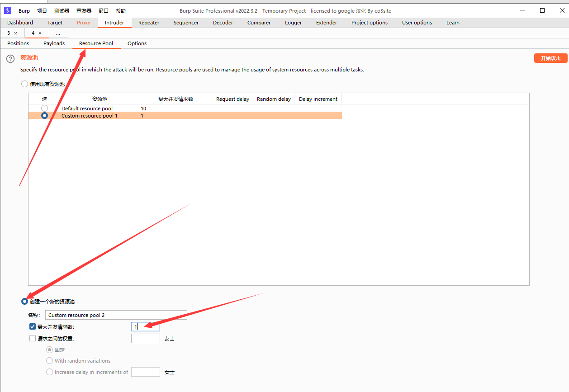Click the Random delay column header
The width and height of the screenshot is (569, 392).
coord(274,99)
